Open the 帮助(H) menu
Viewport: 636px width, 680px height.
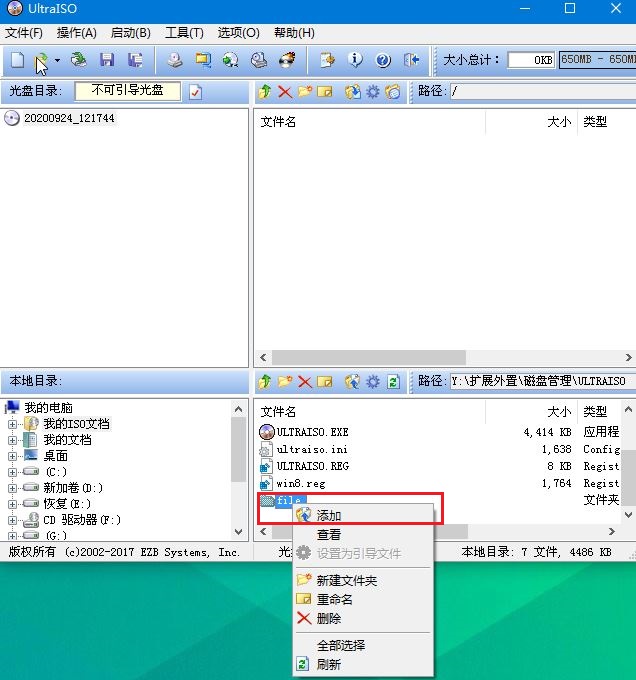[x=294, y=33]
